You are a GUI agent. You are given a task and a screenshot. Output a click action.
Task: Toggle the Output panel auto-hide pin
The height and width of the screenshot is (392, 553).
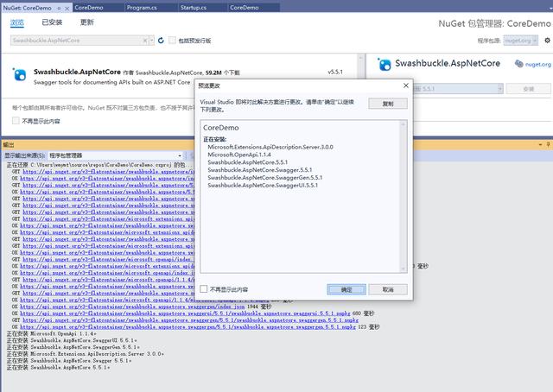coord(548,145)
